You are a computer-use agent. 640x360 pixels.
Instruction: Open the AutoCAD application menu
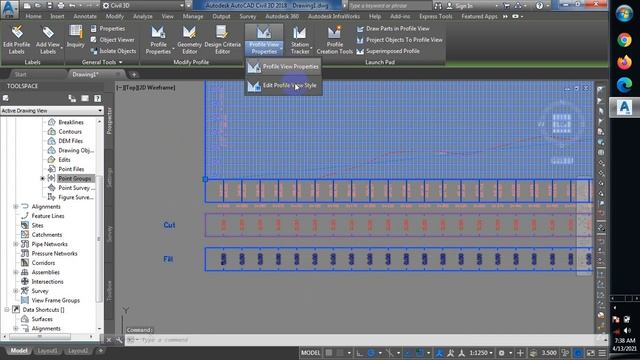[x=9, y=9]
